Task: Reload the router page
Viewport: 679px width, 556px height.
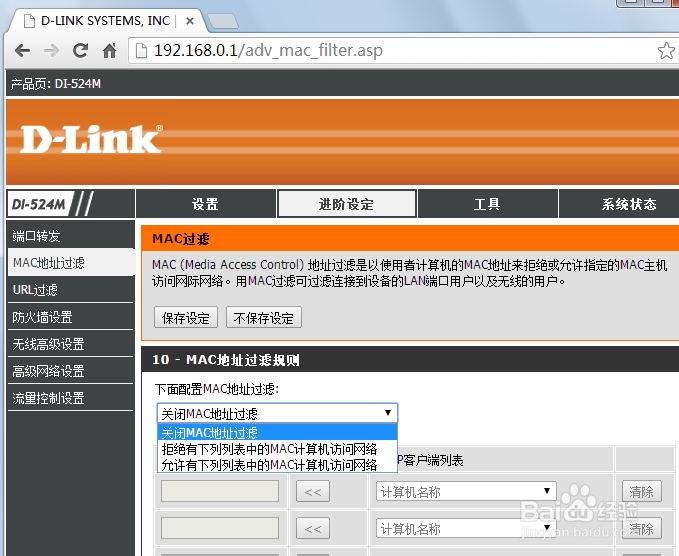Action: tap(80, 51)
